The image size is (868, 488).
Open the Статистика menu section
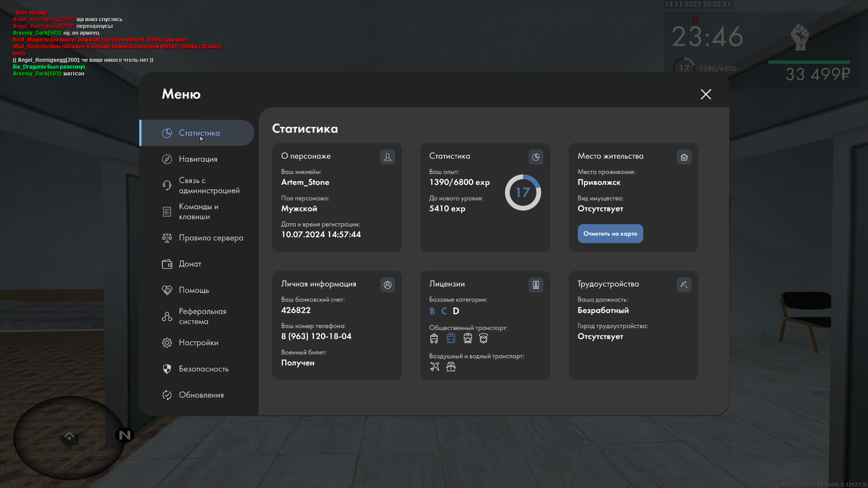click(x=197, y=133)
